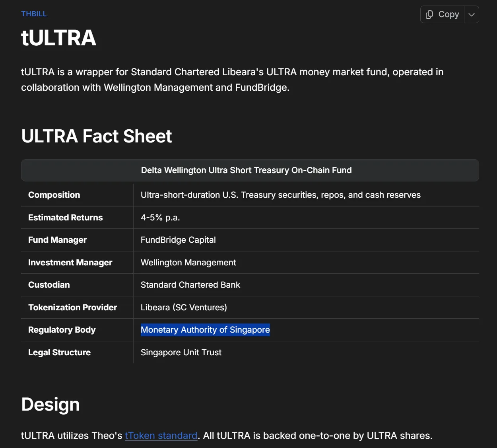Viewport: 497px width, 448px height.
Task: Click the Estimated Returns row label
Action: 66,218
